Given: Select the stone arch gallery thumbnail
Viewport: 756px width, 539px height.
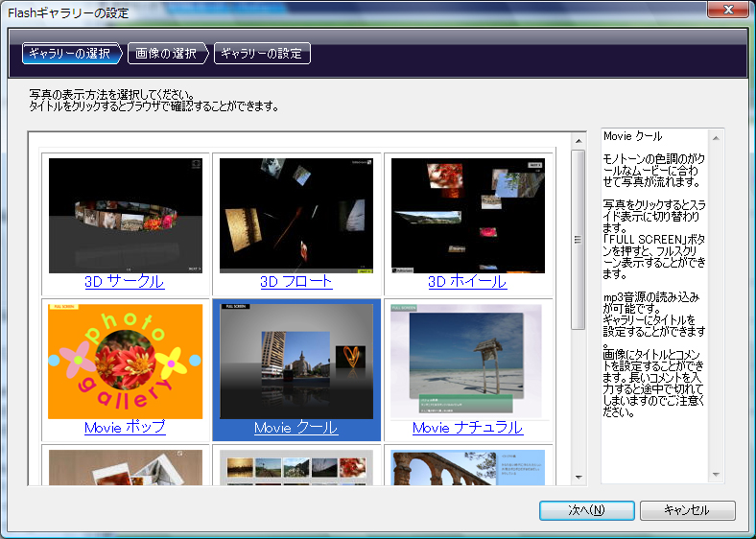Looking at the screenshot, I should (467, 468).
